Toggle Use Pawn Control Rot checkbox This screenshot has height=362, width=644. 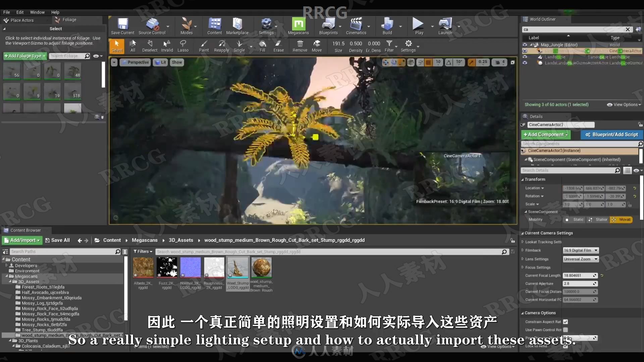(x=566, y=330)
